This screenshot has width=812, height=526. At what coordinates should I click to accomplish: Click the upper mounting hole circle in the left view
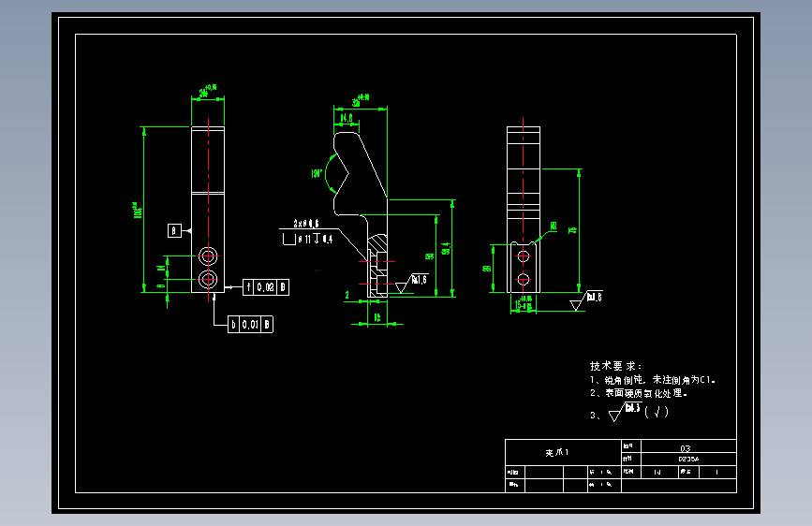click(x=208, y=256)
